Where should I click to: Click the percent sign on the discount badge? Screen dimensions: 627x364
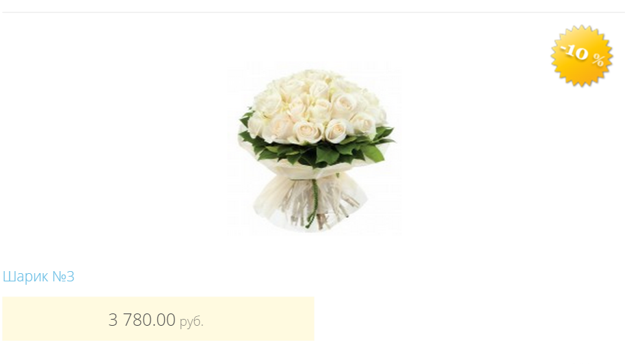598,60
